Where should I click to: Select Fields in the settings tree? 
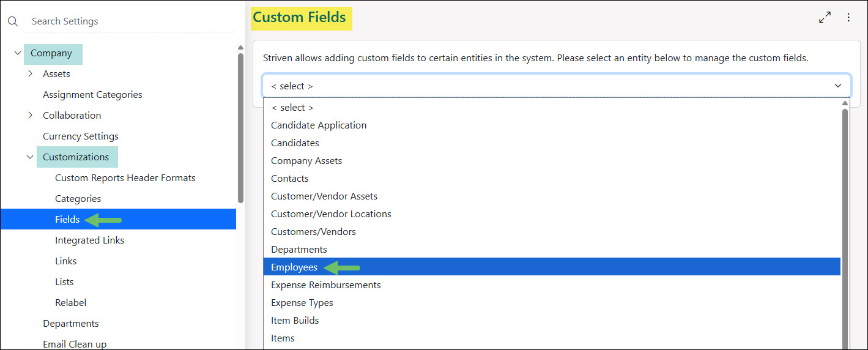click(118, 219)
